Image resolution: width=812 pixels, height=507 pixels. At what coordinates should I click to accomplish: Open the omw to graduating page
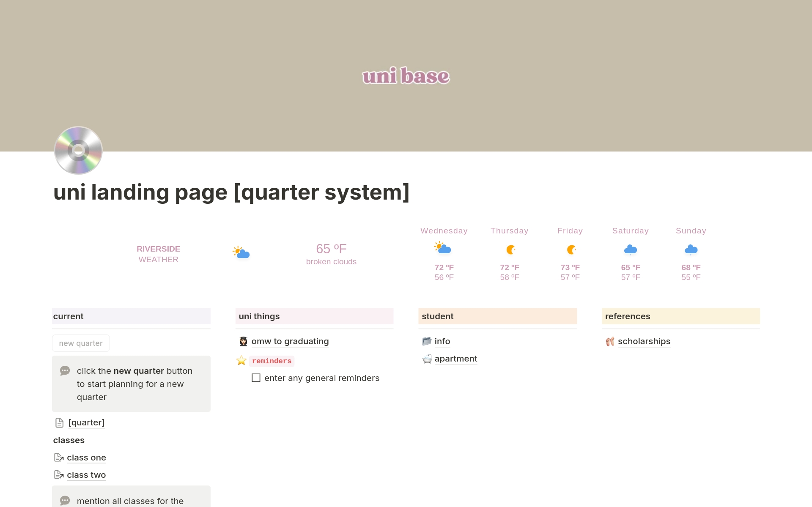(x=290, y=341)
